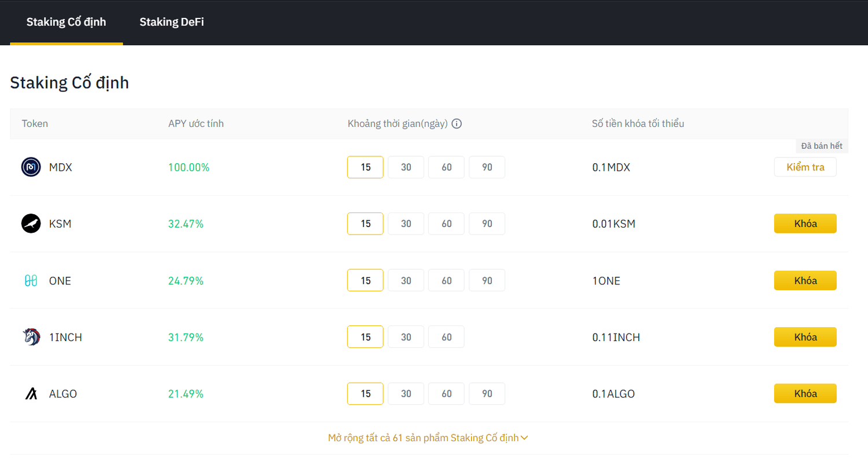Click Khóa button for KSM
Screen dimensions: 868x458
click(805, 223)
